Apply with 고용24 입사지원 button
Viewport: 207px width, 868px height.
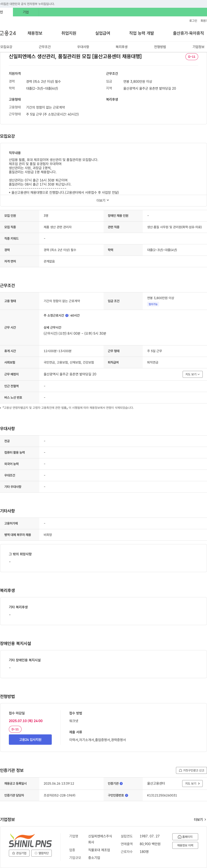[30, 740]
